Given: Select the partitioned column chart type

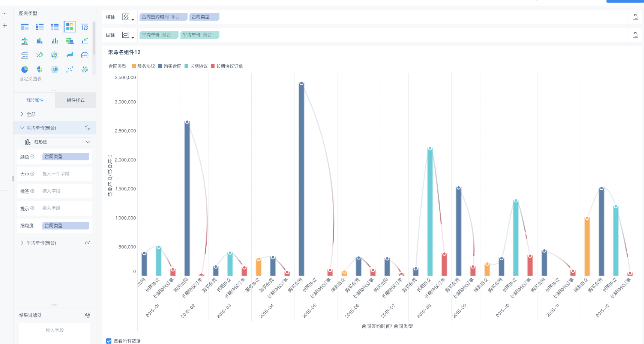Looking at the screenshot, I should tap(25, 41).
